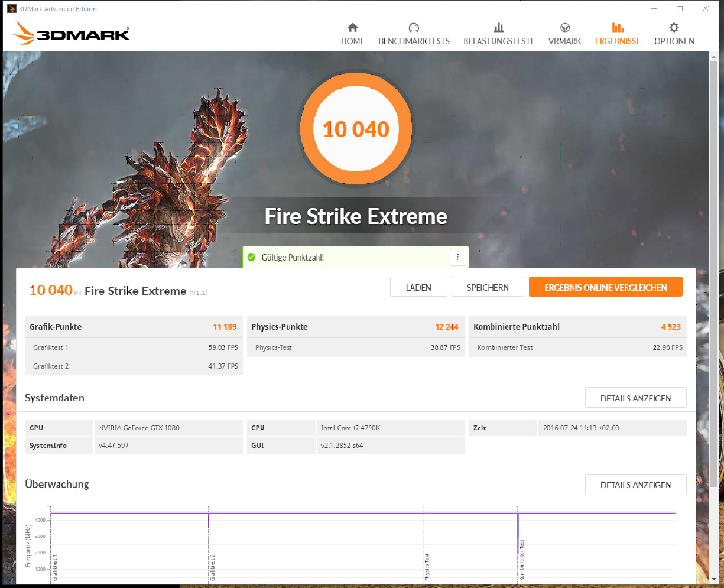Image resolution: width=724 pixels, height=588 pixels.
Task: Minimize the 3DMark window
Action: [x=654, y=9]
